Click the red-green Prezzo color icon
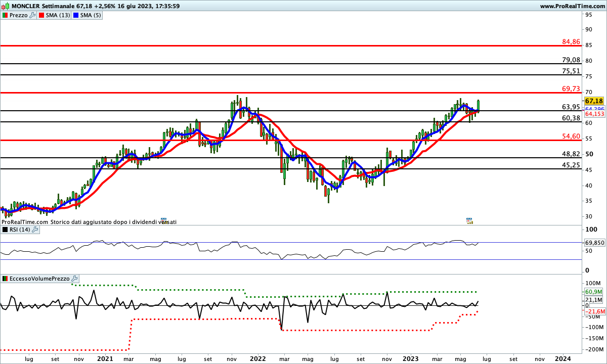This screenshot has width=607, height=364. point(5,16)
